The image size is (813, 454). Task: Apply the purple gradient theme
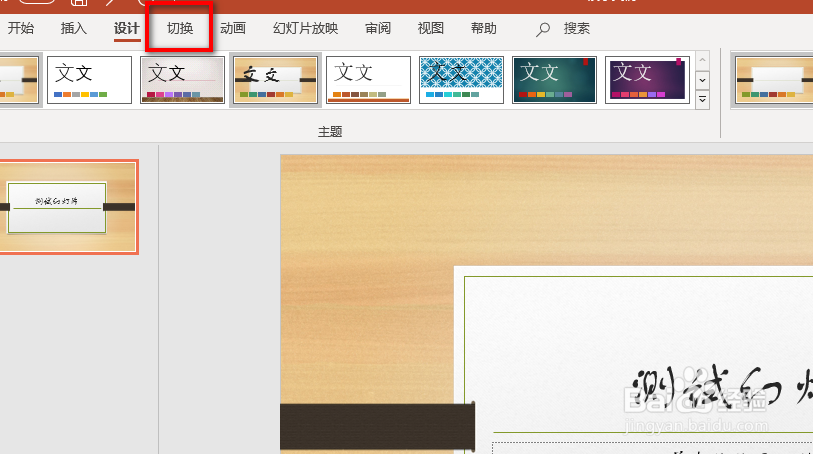click(x=647, y=80)
